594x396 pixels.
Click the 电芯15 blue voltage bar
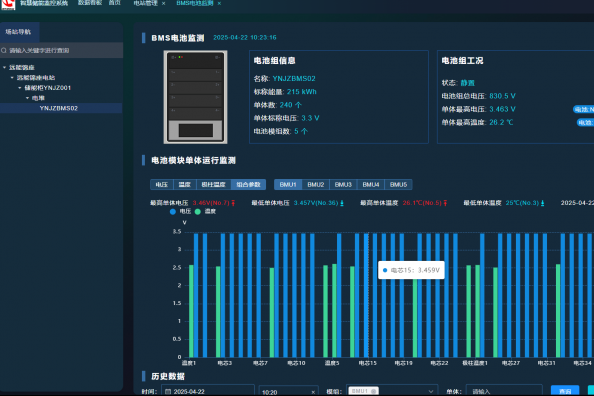coord(366,295)
